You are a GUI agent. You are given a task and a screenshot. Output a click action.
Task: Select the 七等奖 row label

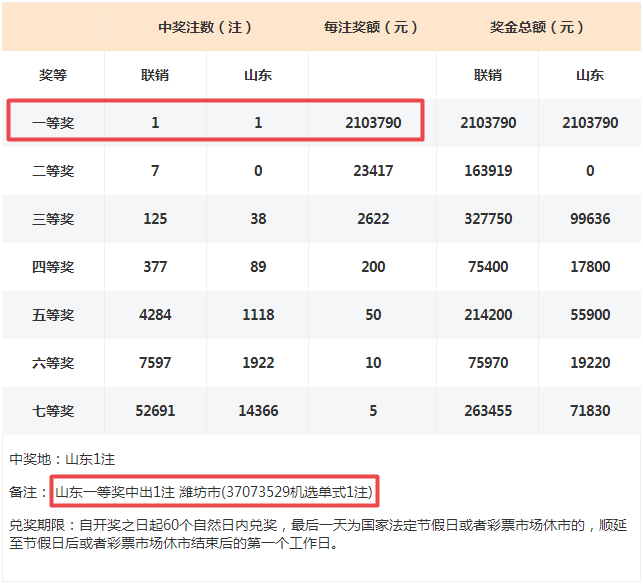[53, 411]
